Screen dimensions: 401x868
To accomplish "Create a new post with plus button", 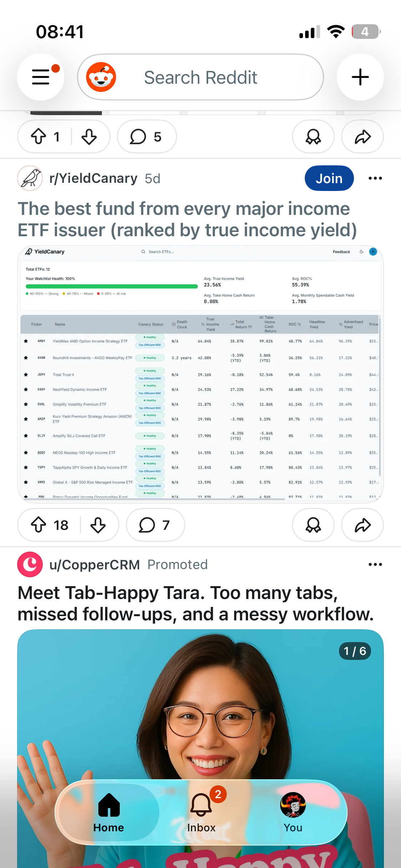I will [x=360, y=77].
